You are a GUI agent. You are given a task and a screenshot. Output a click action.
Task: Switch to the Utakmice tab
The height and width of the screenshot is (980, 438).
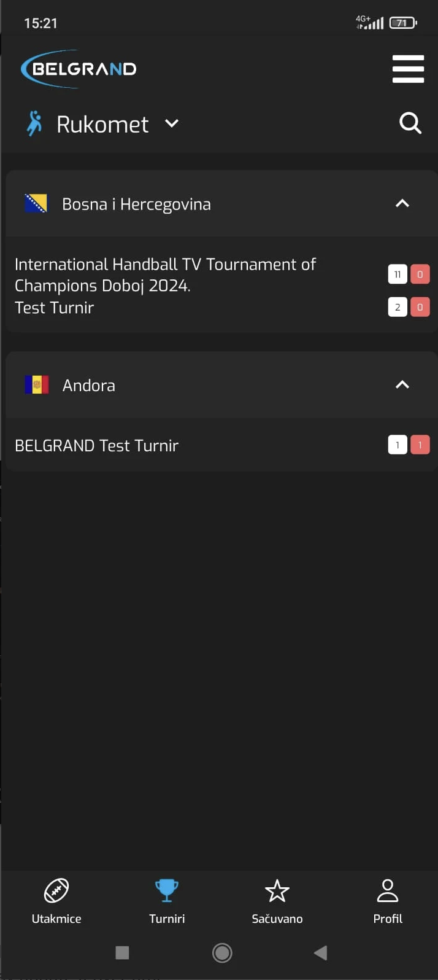pyautogui.click(x=56, y=900)
